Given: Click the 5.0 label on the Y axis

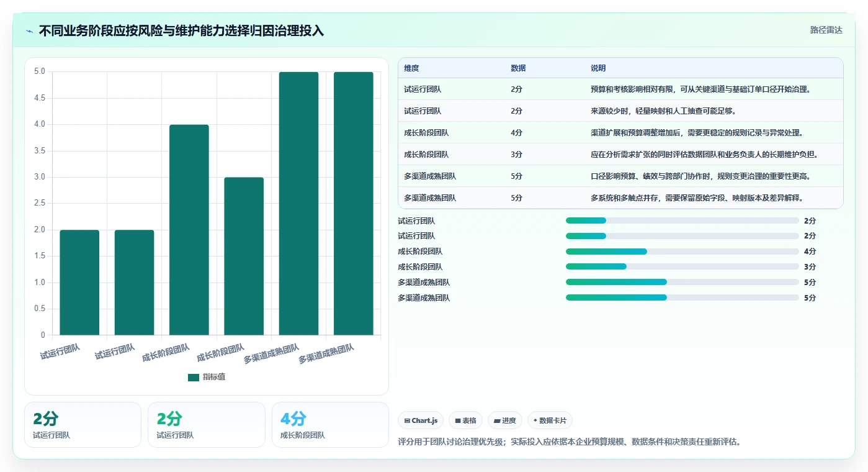Looking at the screenshot, I should pyautogui.click(x=40, y=71).
